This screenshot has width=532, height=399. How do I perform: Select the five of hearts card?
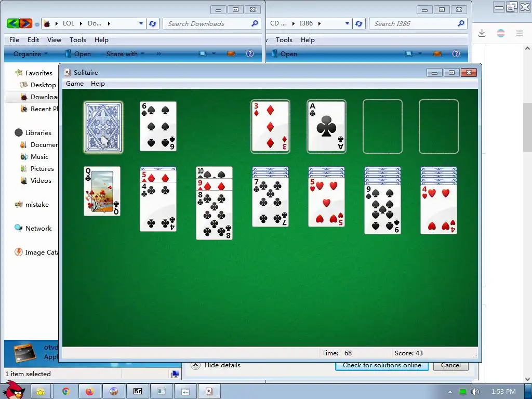tap(326, 202)
